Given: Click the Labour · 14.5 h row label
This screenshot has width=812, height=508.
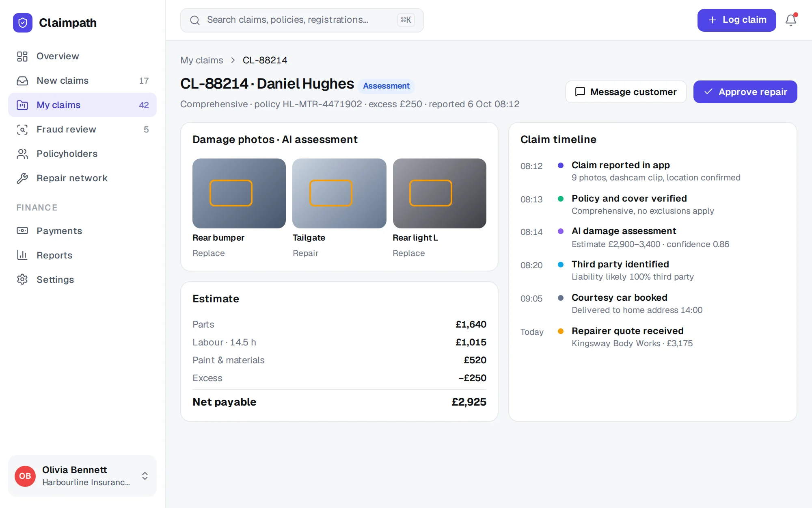Looking at the screenshot, I should pos(224,342).
